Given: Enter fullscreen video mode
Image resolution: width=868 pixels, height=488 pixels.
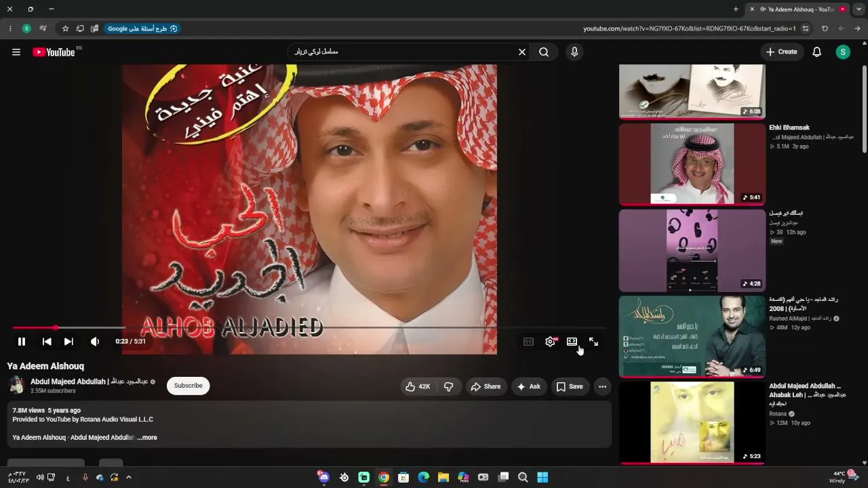Looking at the screenshot, I should pos(593,342).
